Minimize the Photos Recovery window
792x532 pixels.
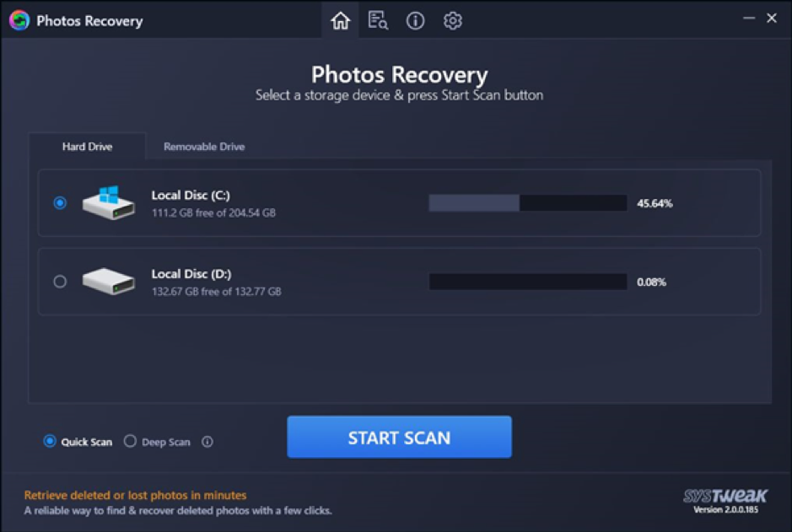(748, 19)
